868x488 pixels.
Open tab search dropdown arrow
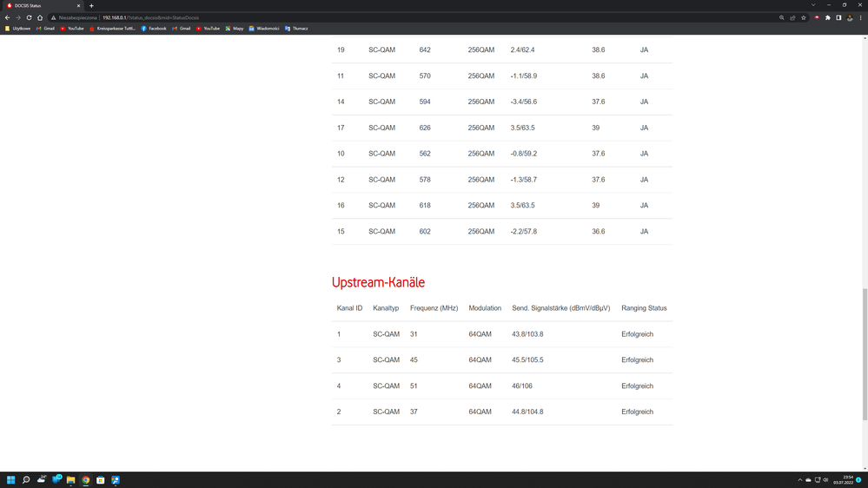pyautogui.click(x=813, y=5)
